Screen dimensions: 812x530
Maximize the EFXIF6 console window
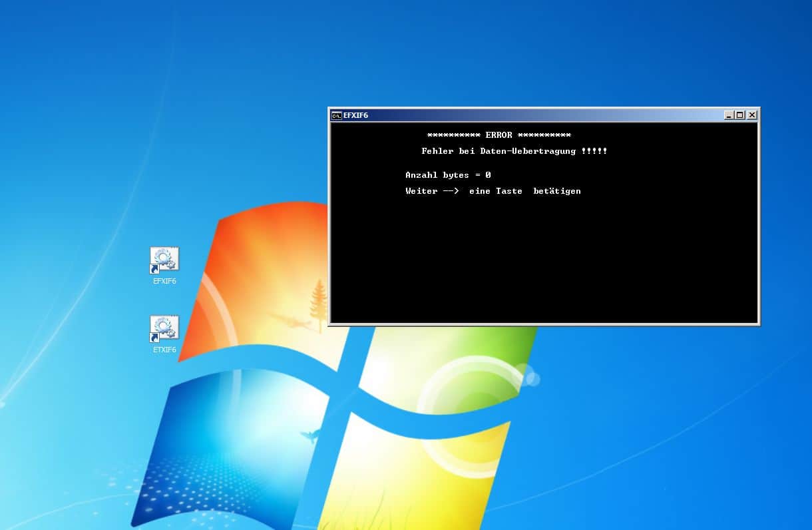[x=740, y=115]
